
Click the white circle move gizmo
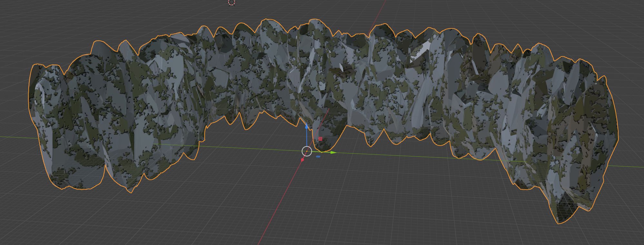pyautogui.click(x=307, y=151)
